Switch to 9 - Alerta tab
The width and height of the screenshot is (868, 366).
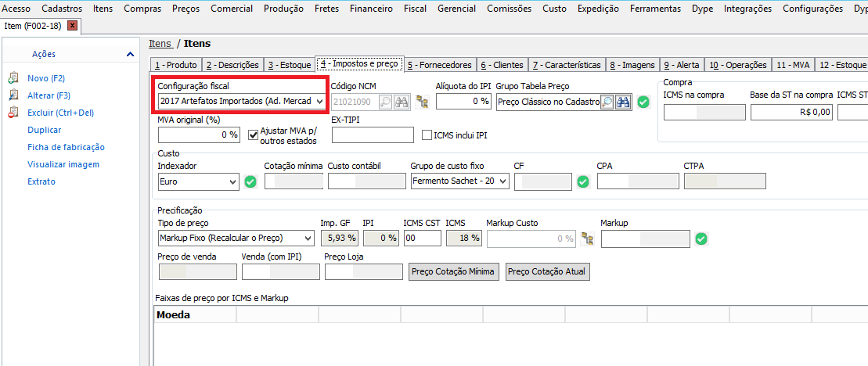coord(682,65)
